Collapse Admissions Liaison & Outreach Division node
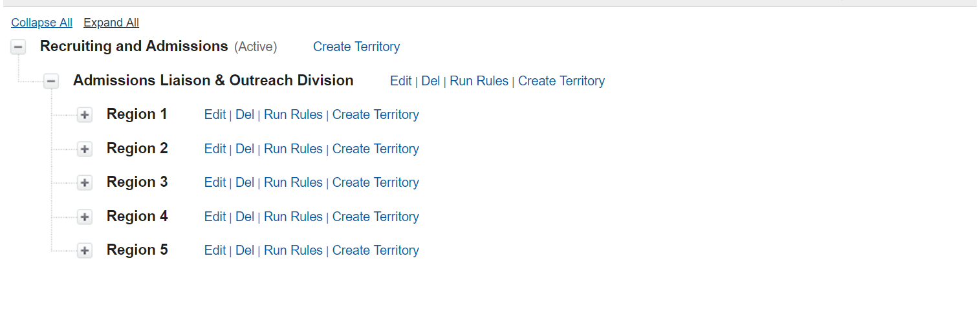Viewport: 980px width, 320px height. tap(51, 81)
